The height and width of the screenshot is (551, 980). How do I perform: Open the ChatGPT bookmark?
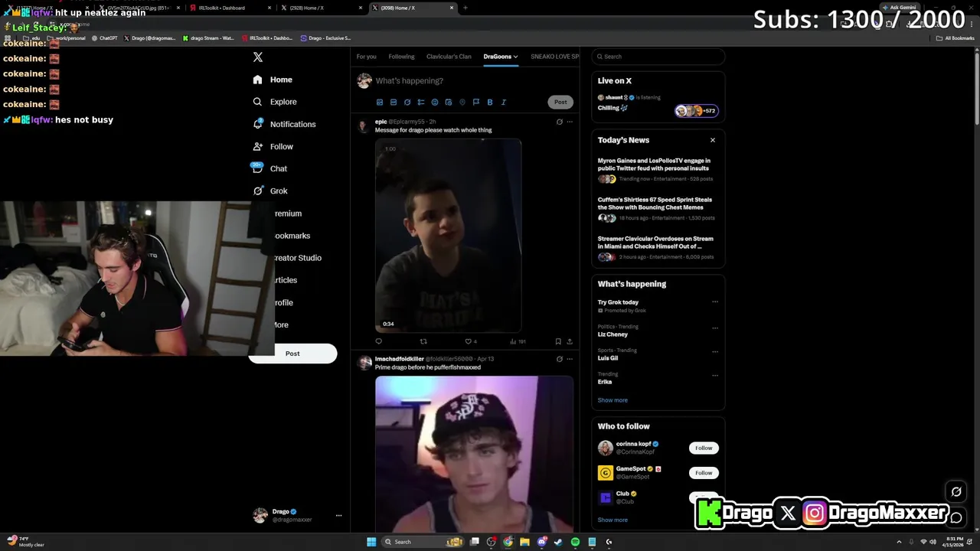104,38
